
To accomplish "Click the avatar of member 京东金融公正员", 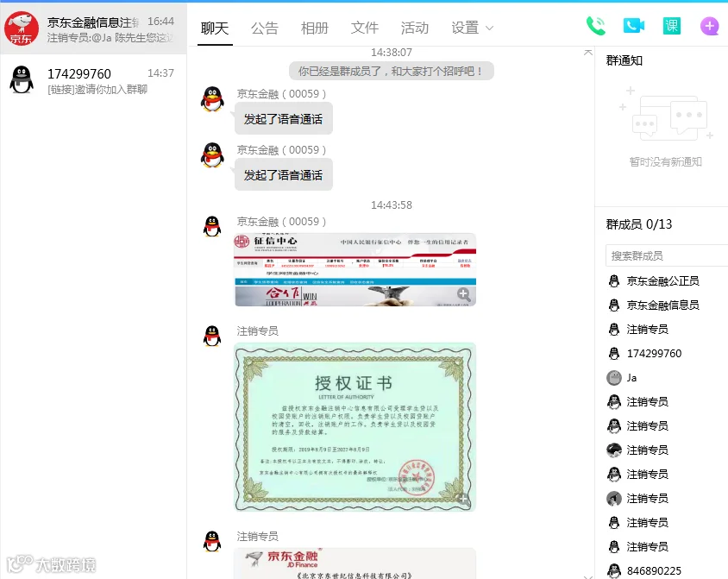I will pos(614,281).
